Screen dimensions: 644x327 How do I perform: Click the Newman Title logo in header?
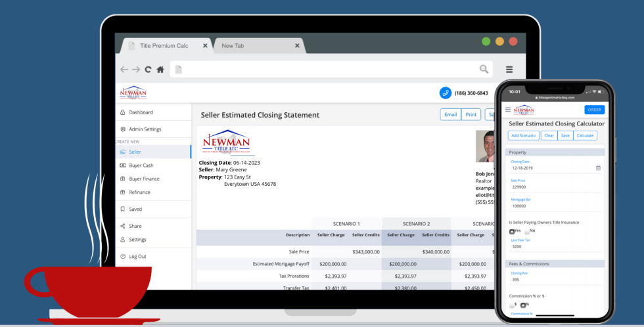coord(133,93)
